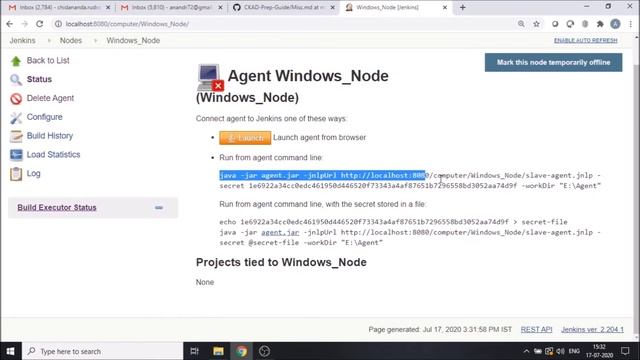Switch to the first Gmail Inbox tab

click(x=58, y=7)
